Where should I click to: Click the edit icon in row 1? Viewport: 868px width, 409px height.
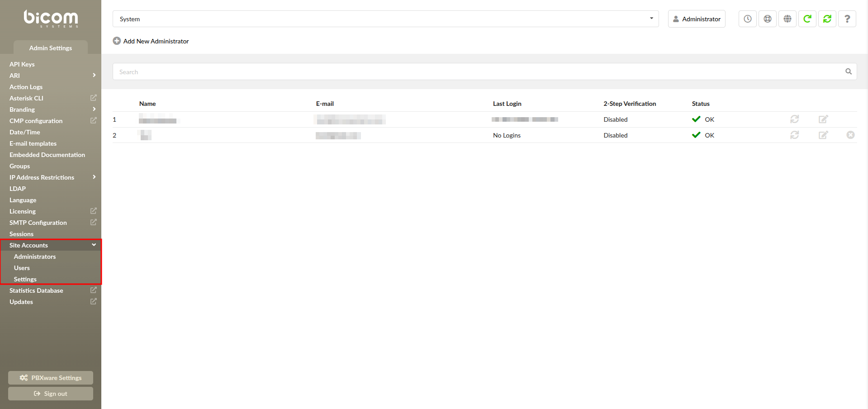tap(823, 119)
